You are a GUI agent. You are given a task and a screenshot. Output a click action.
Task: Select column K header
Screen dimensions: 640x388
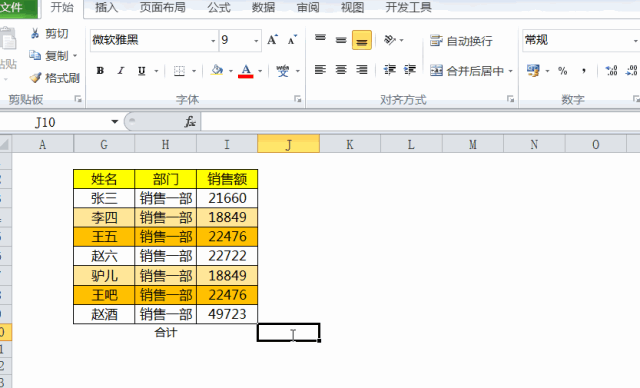coord(350,144)
